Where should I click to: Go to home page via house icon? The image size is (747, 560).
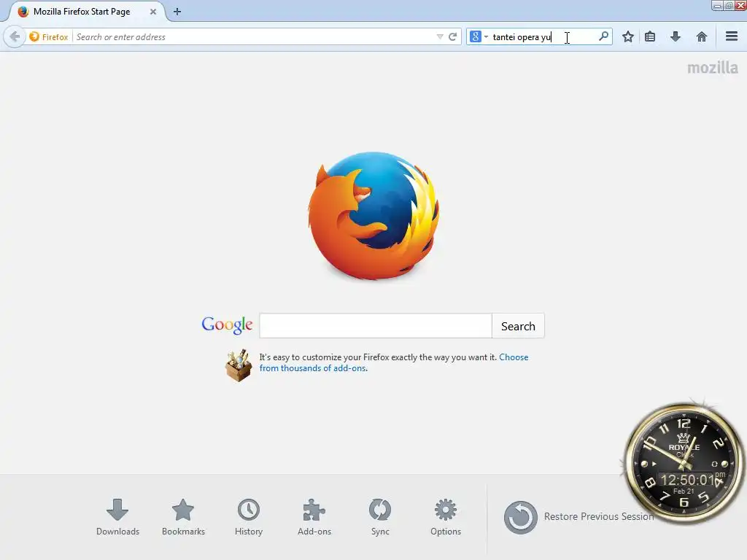pyautogui.click(x=701, y=36)
